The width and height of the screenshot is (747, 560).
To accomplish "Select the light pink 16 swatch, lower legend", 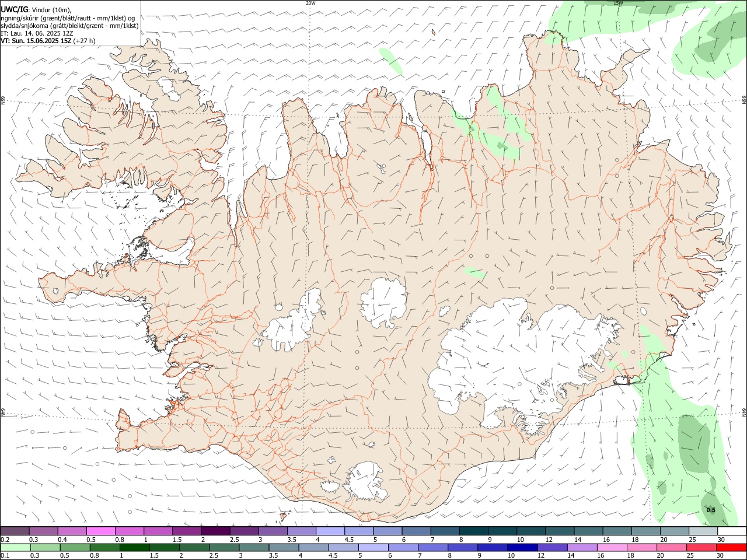I will point(611,547).
